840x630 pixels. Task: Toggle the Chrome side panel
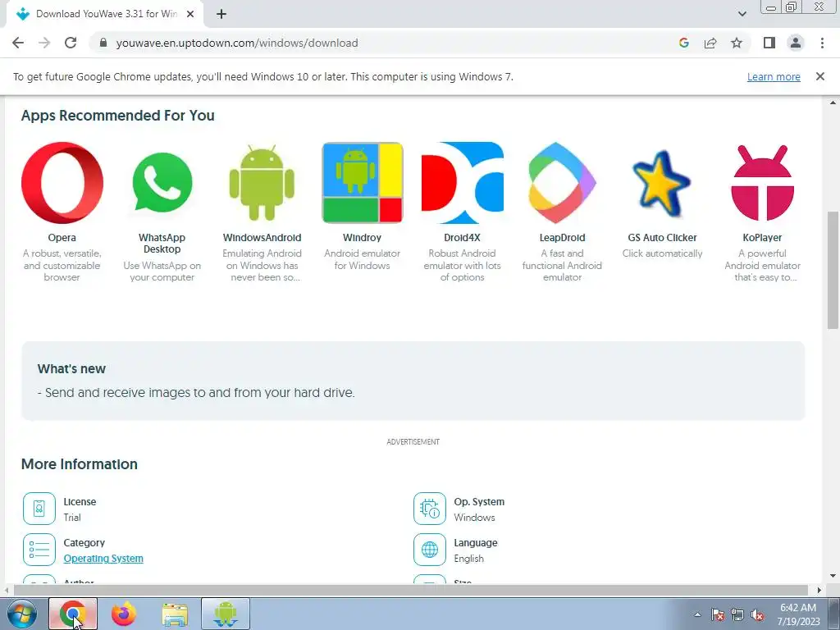coord(769,43)
